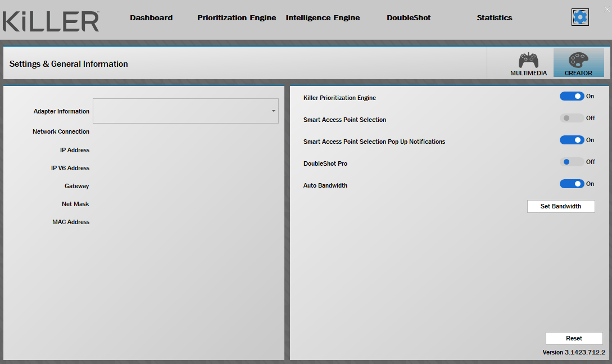The image size is (612, 364).
Task: Click the DoubleShot Pro label
Action: click(325, 163)
